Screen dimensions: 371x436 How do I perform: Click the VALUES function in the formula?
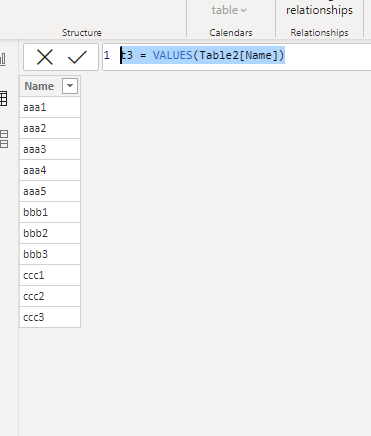173,55
